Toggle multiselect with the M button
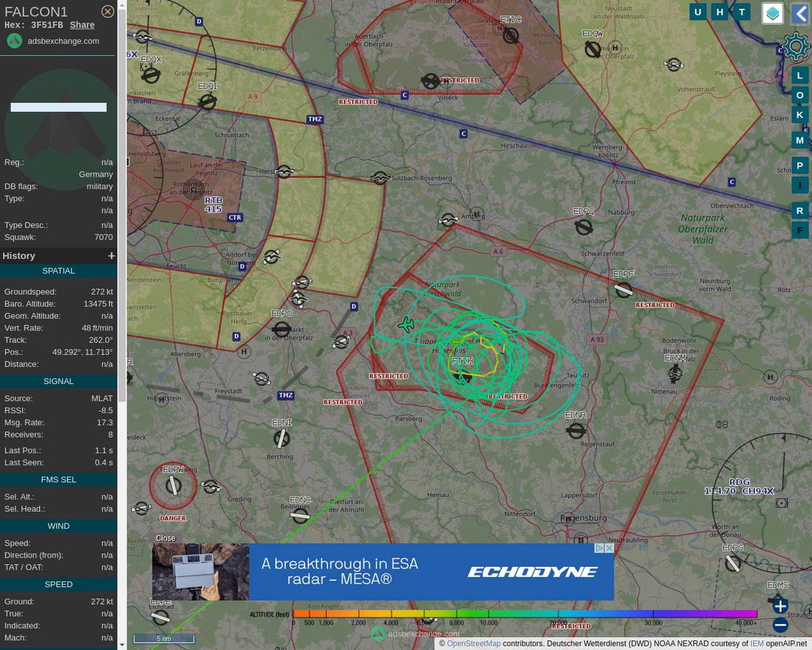Viewport: 812px width, 650px height. pos(800,139)
